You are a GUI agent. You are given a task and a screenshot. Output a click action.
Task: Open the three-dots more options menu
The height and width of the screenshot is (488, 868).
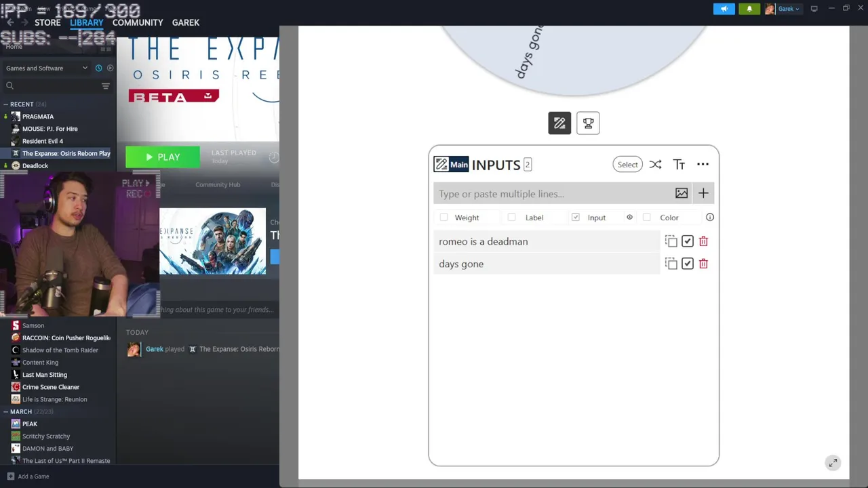(x=703, y=165)
